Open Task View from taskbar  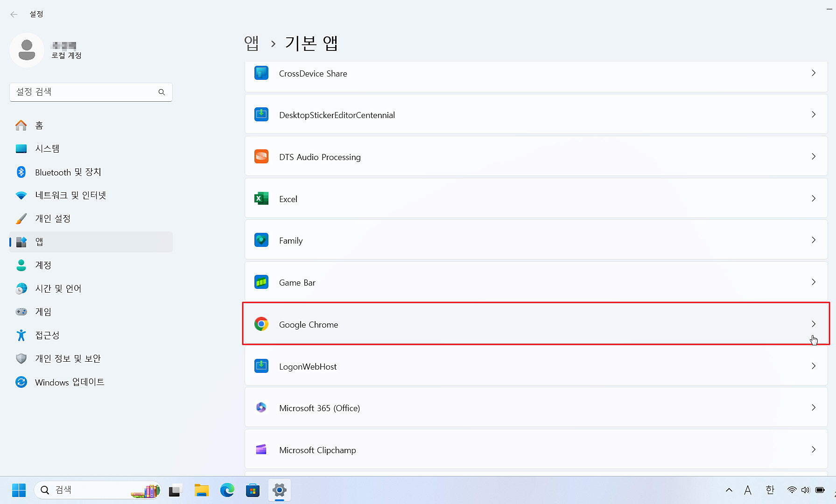[175, 490]
